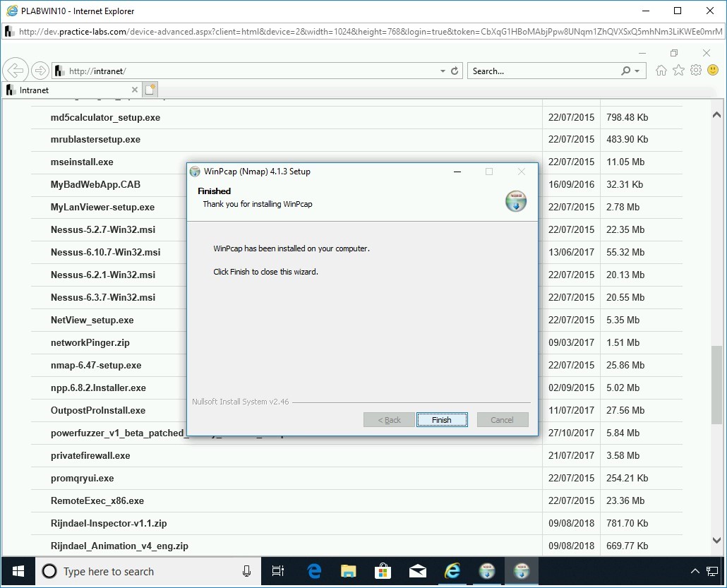Click the IE forward arrow button

coord(40,71)
